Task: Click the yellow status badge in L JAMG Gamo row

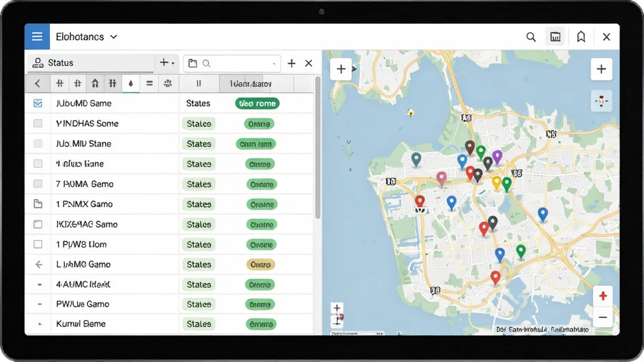Action: click(260, 265)
